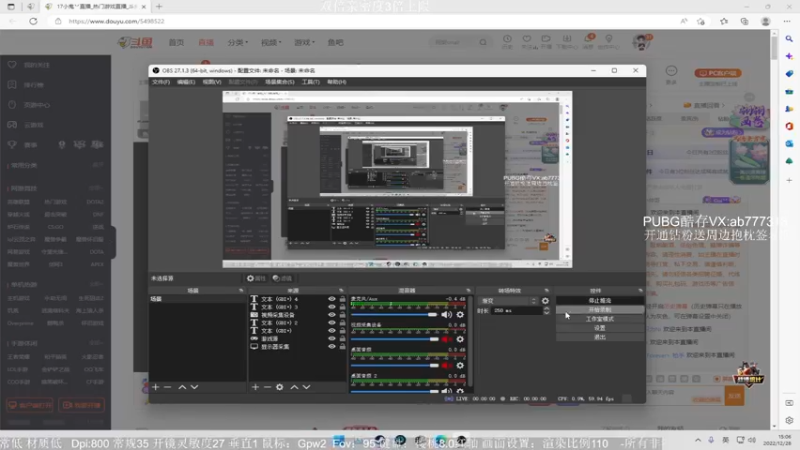Open the Edge browser profile icon
Image resolution: width=800 pixels, height=450 pixels.
pos(765,21)
